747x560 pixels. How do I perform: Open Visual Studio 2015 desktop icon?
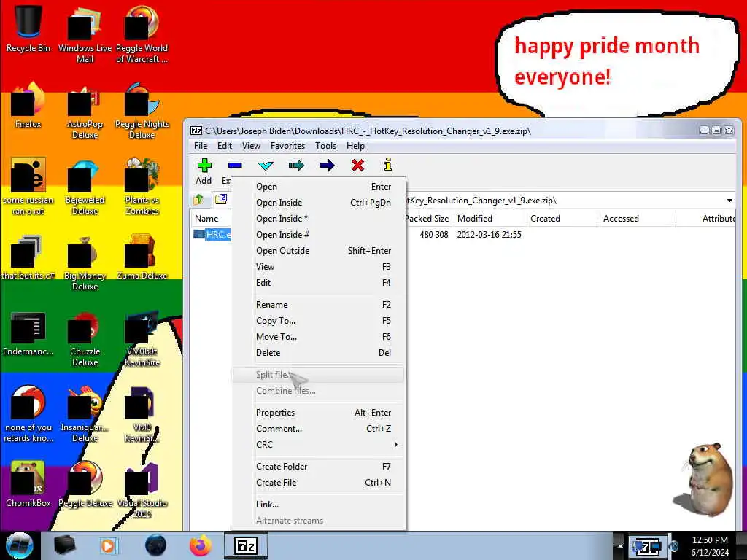(x=142, y=489)
